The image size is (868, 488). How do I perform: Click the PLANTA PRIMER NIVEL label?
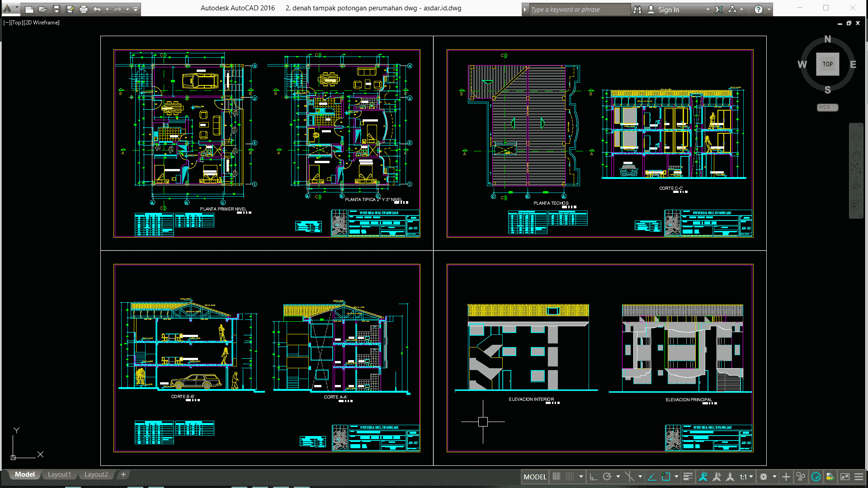pyautogui.click(x=223, y=209)
